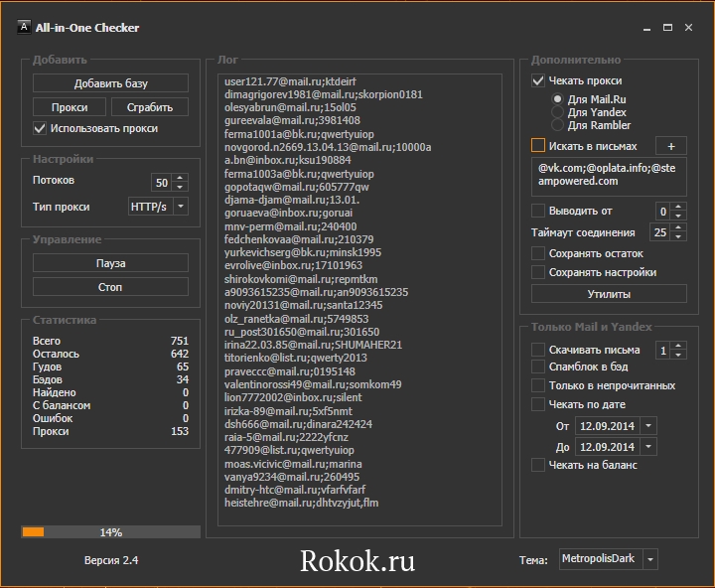The image size is (715, 588).
Task: Increase the Скачивать письма count
Action: point(678,346)
